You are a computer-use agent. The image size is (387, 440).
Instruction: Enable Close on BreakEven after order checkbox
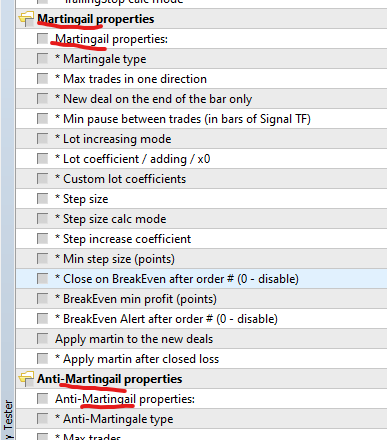coord(42,279)
